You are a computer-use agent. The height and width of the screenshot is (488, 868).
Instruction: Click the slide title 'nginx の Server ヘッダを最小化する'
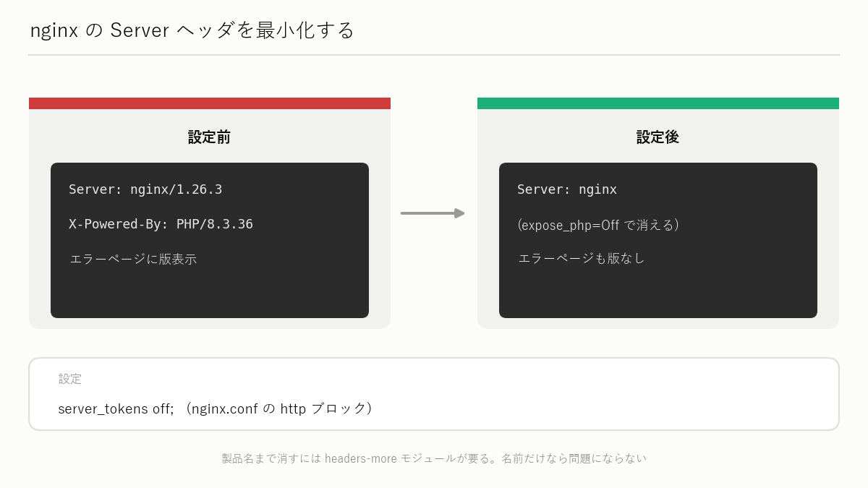pos(192,30)
